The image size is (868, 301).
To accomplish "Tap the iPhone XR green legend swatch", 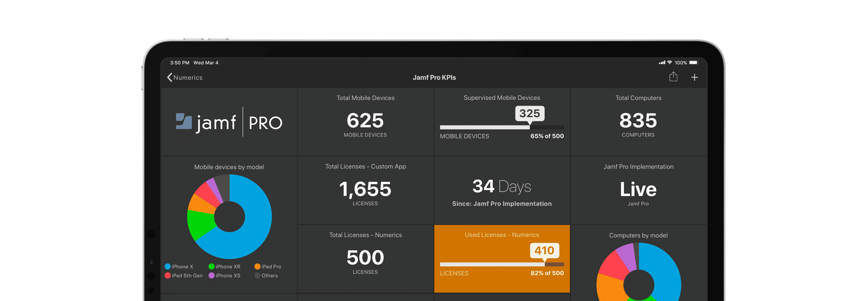I will [212, 266].
